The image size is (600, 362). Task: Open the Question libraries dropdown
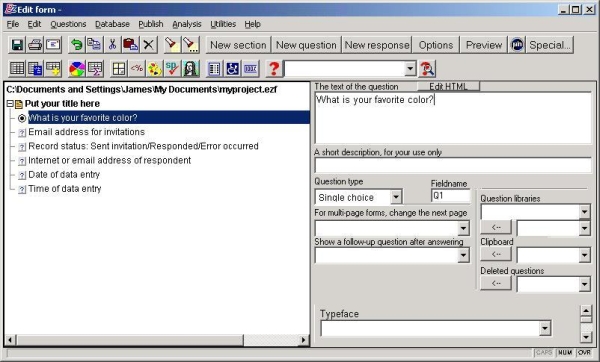point(584,212)
